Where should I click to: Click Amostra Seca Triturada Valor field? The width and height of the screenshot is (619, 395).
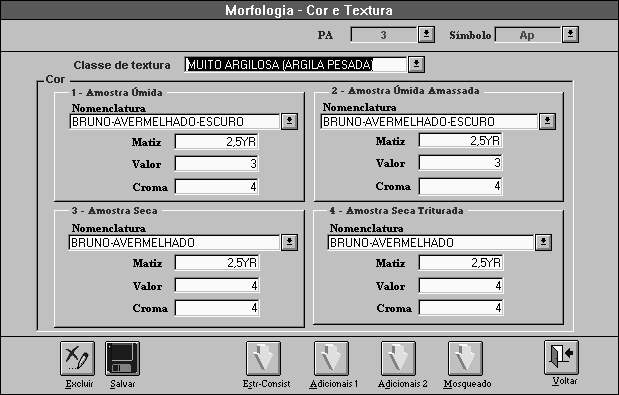pos(461,285)
